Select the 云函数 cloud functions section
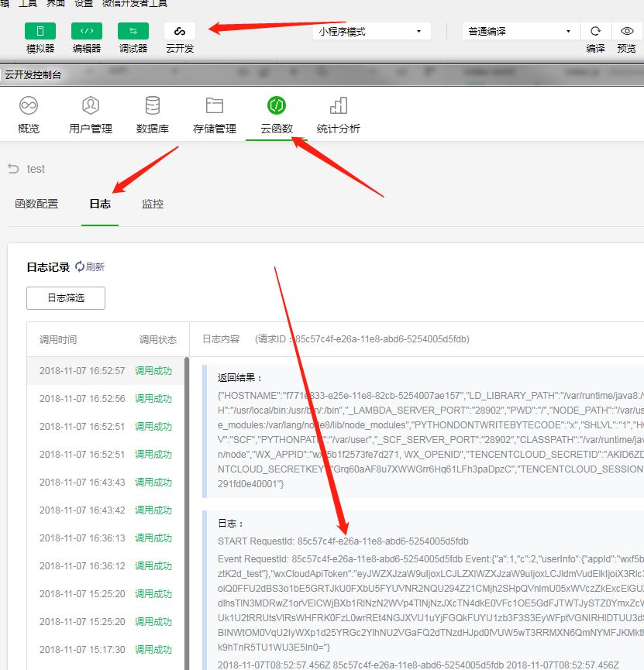This screenshot has height=670, width=644. pyautogui.click(x=277, y=115)
